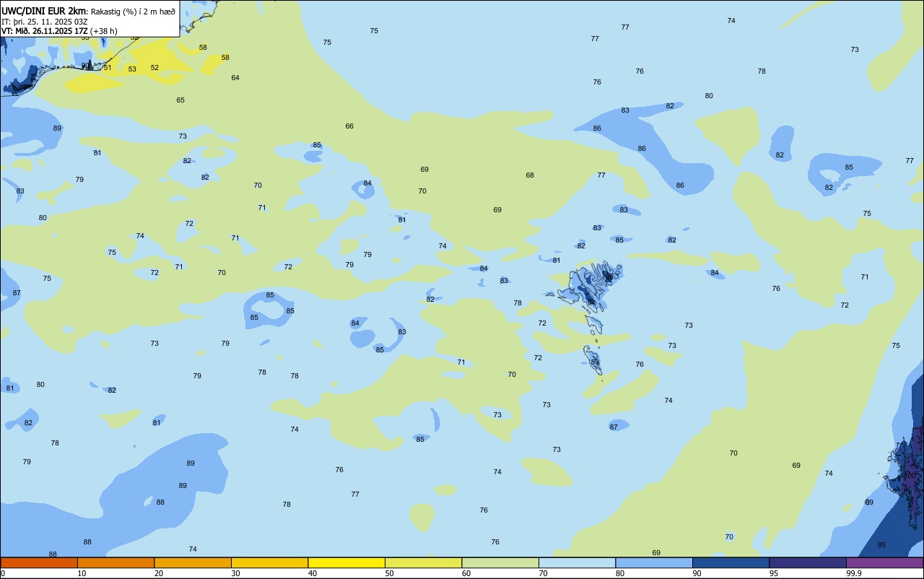Click the legend tick label '50'
This screenshot has height=579, width=924.
[x=389, y=573]
